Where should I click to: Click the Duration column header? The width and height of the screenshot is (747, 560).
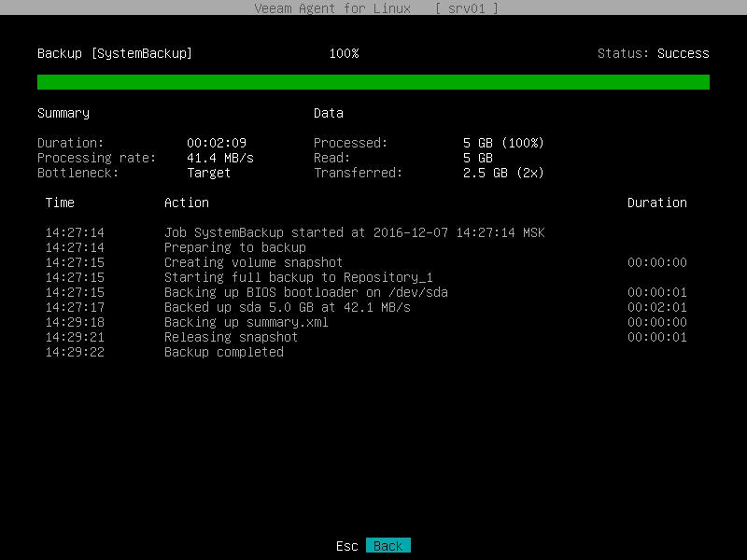657,203
